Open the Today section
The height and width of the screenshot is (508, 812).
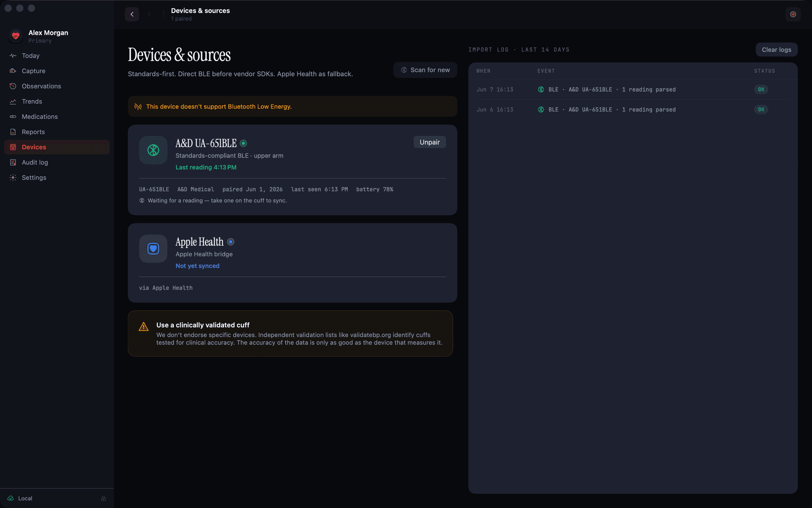pos(57,56)
